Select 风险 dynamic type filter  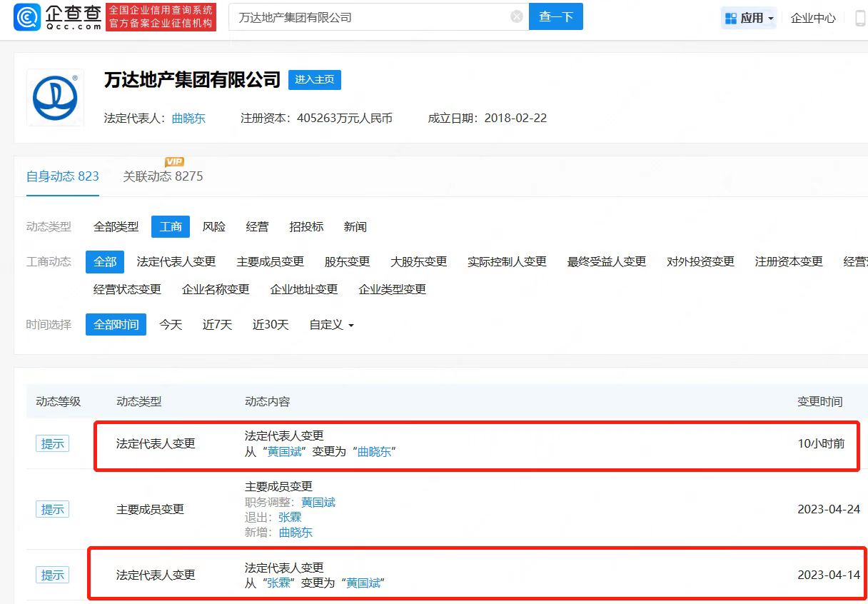[214, 227]
